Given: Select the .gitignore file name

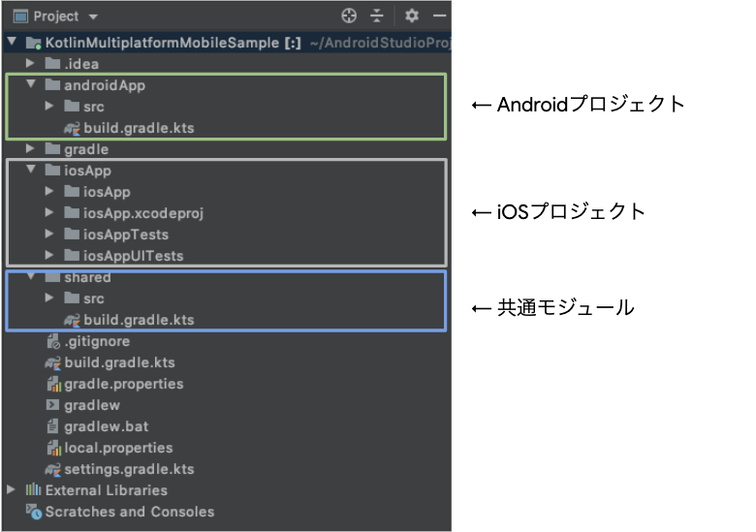Looking at the screenshot, I should 97,342.
